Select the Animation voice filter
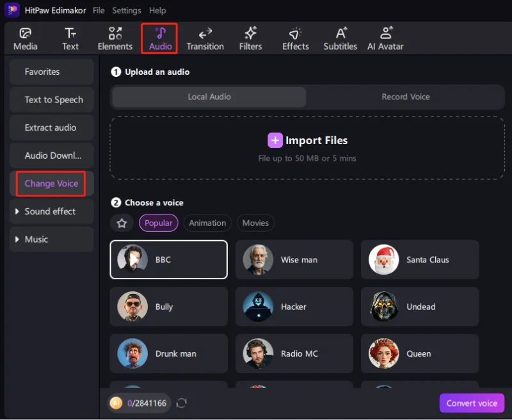Image resolution: width=512 pixels, height=420 pixels. click(x=207, y=223)
